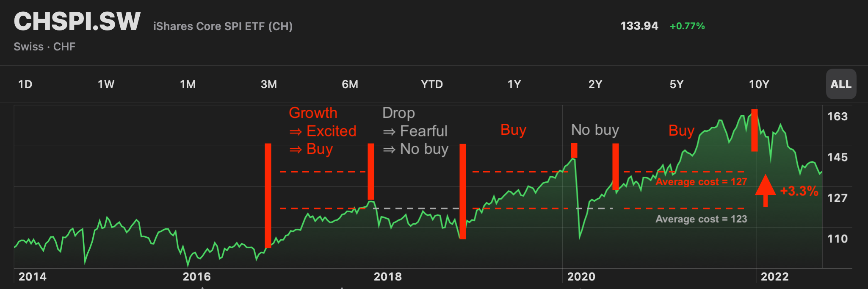
Task: Select the 6M time range
Action: tap(350, 84)
